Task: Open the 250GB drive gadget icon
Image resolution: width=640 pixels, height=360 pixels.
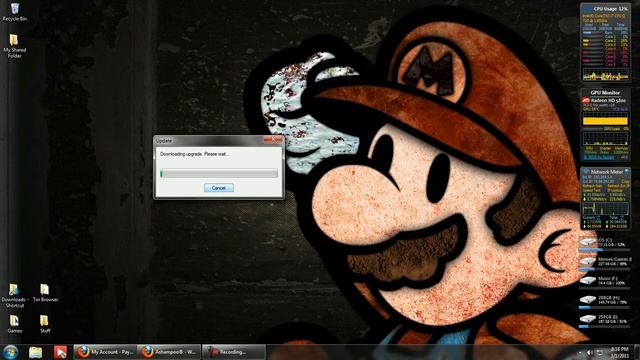Action: [588, 318]
